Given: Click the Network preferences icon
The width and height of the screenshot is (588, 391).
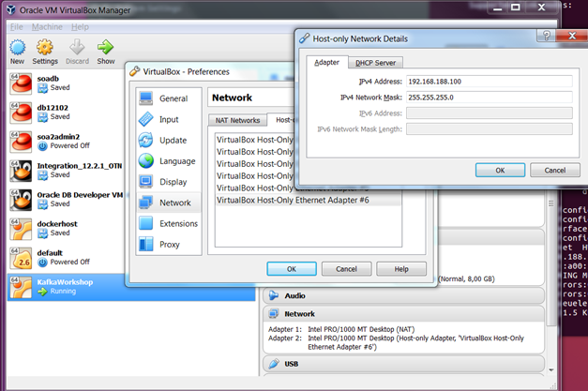Looking at the screenshot, I should [x=146, y=203].
